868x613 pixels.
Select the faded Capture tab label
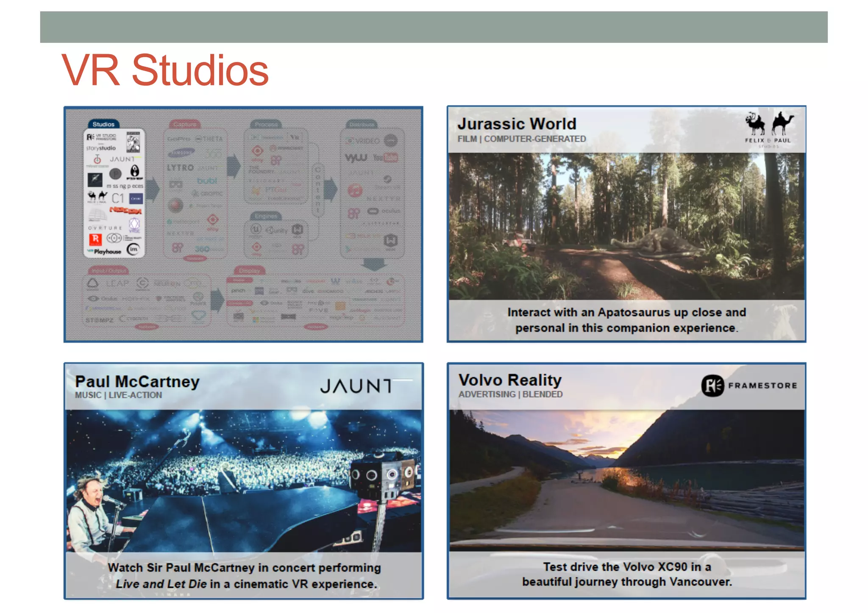click(185, 124)
